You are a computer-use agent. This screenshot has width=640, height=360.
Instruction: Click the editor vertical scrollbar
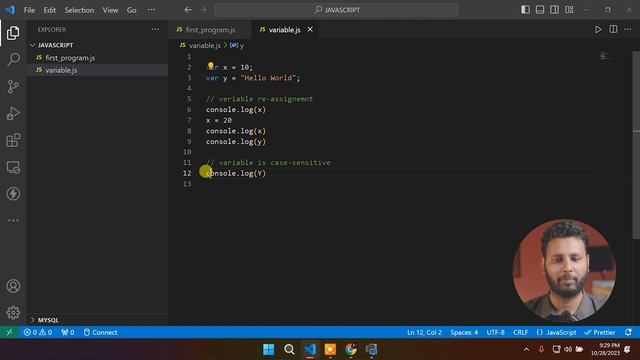[636, 145]
